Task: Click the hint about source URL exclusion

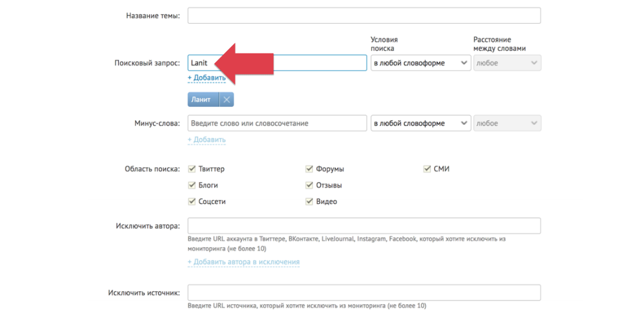Action: [307, 306]
